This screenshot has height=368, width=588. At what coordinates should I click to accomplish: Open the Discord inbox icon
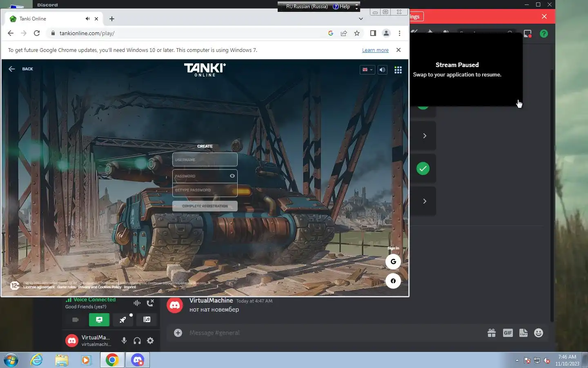tap(528, 34)
